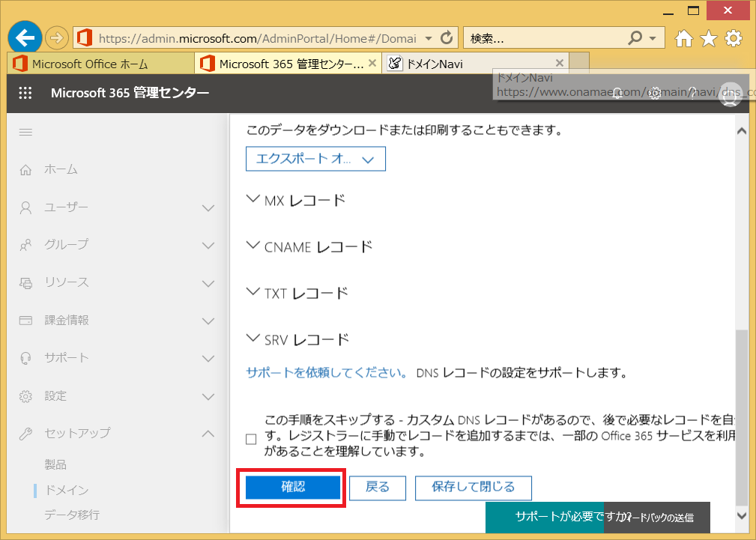Image resolution: width=756 pixels, height=540 pixels.
Task: Expand the サポート menu chevron
Action: pyautogui.click(x=208, y=359)
